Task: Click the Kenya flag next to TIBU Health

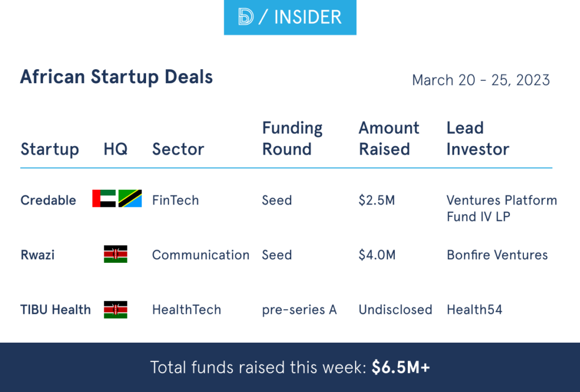Action: click(x=116, y=310)
